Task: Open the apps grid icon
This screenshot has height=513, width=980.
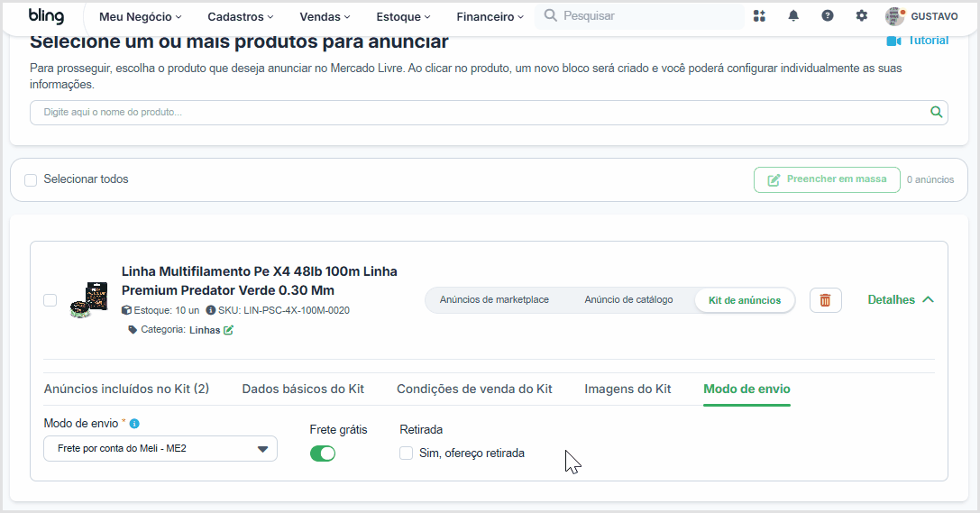Action: pyautogui.click(x=759, y=16)
